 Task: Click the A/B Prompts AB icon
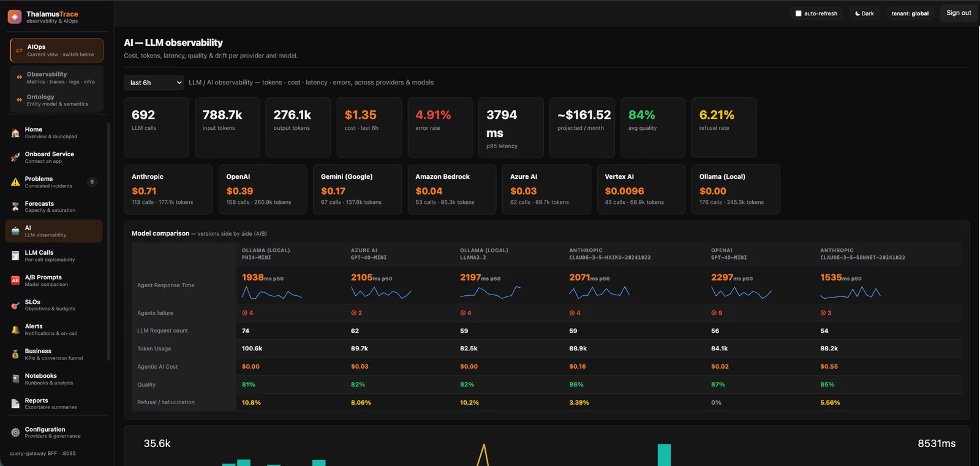15,280
